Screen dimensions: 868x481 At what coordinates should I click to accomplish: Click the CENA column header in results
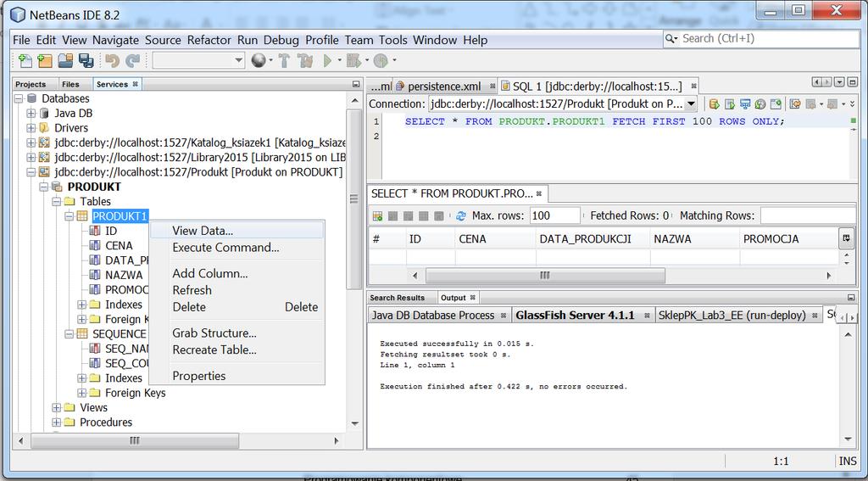pyautogui.click(x=495, y=239)
